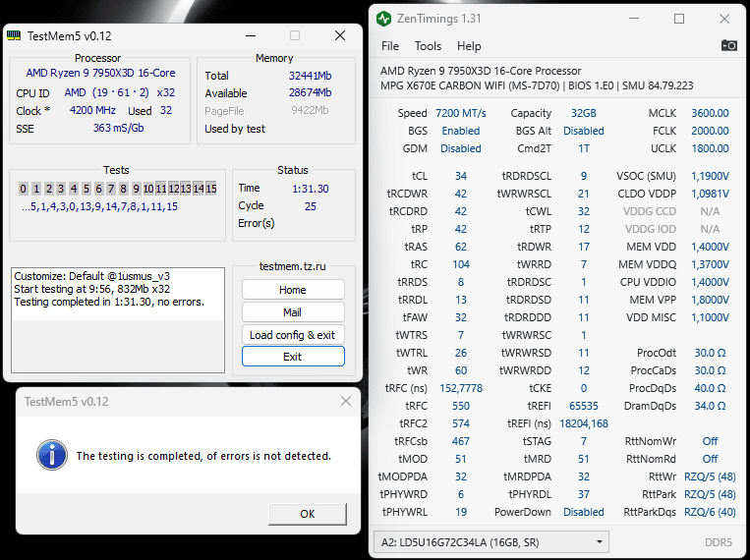Viewport: 750px width, 560px height.
Task: Click the Clock 4200 MHz value
Action: pos(92,110)
